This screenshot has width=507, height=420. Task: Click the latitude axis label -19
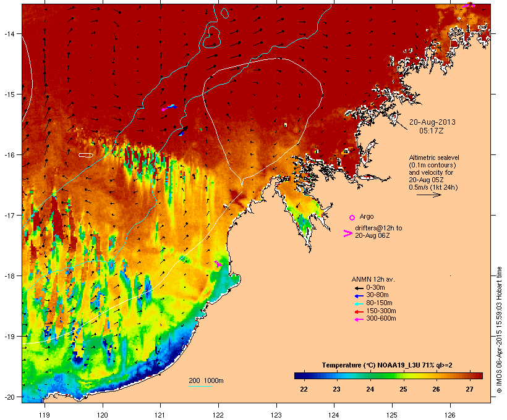(x=9, y=337)
